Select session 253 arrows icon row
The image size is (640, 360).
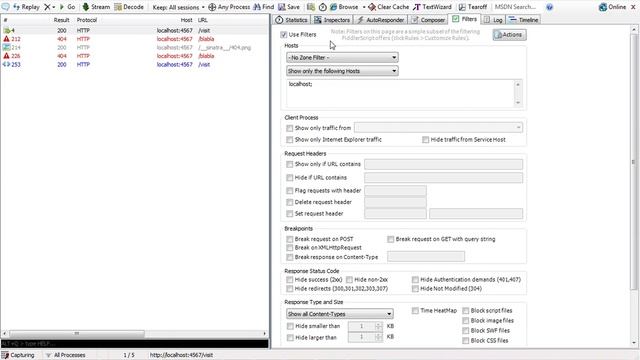[x=134, y=64]
